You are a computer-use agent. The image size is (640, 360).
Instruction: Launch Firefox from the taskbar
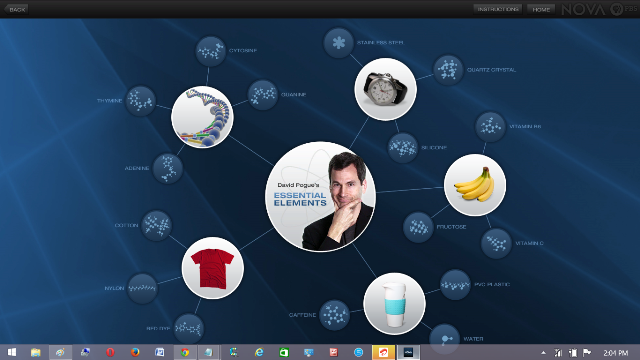135,352
